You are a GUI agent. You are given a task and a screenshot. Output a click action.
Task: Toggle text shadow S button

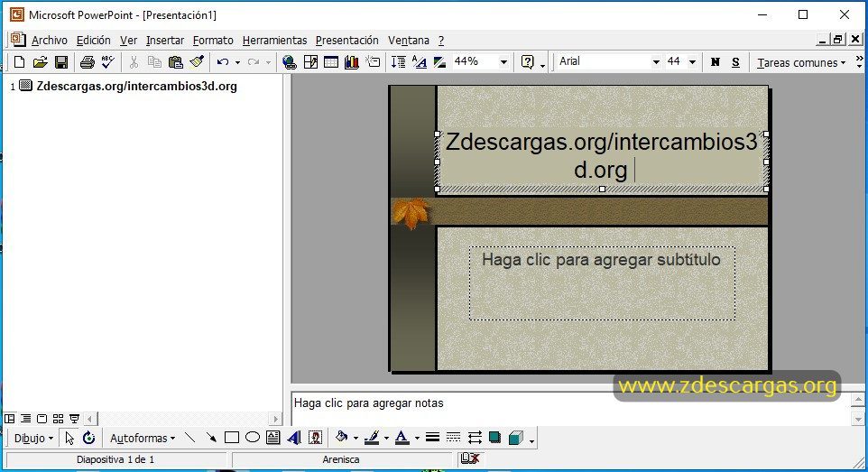735,62
